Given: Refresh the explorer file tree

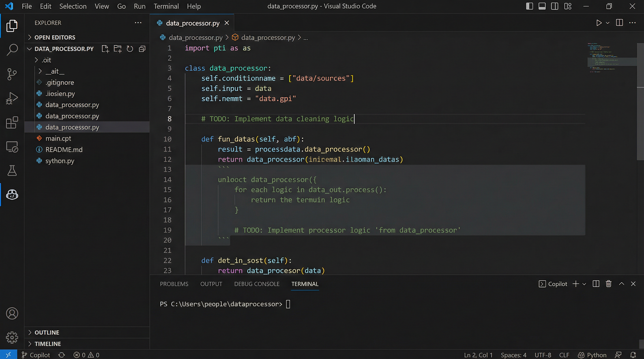Looking at the screenshot, I should pos(130,49).
